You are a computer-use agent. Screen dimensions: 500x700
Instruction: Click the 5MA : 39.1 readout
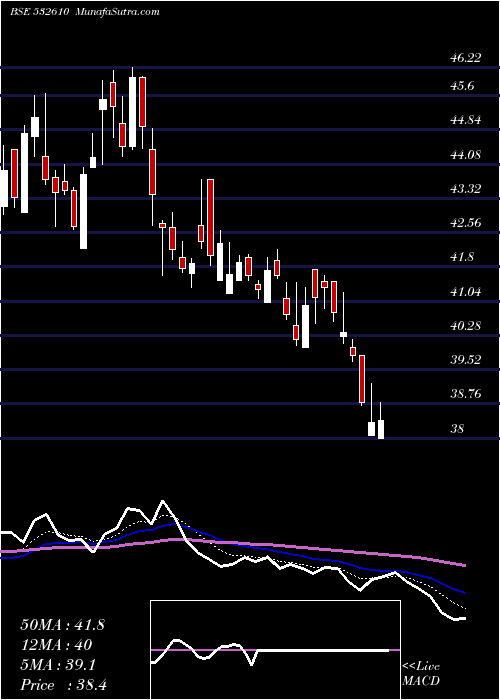click(58, 665)
